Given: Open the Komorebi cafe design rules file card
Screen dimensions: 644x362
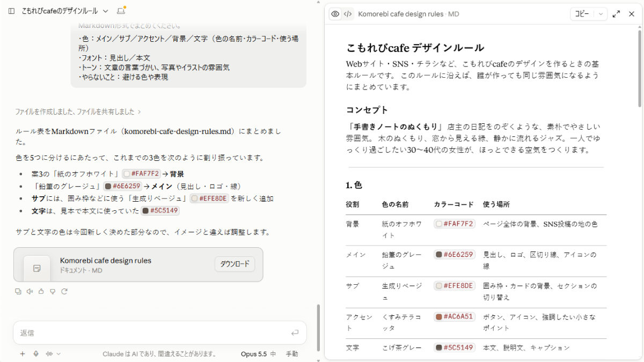Looking at the screenshot, I should [138, 264].
